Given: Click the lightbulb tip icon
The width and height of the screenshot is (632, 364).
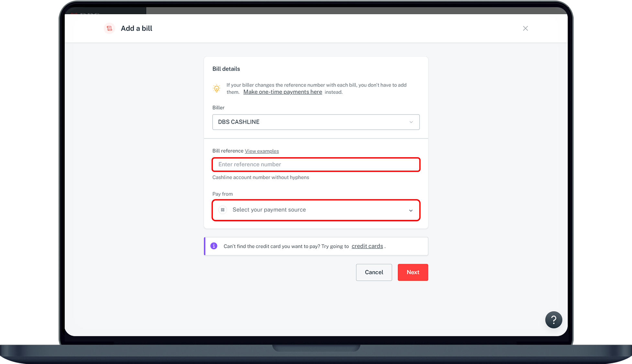Looking at the screenshot, I should (x=216, y=88).
